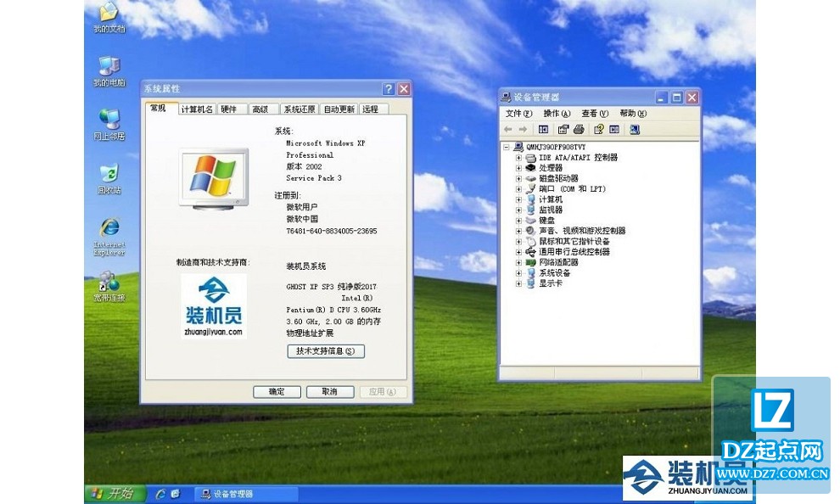Select the 磁盘驱动器 disk drive icon
Screen dimensions: 840x504
[x=531, y=178]
